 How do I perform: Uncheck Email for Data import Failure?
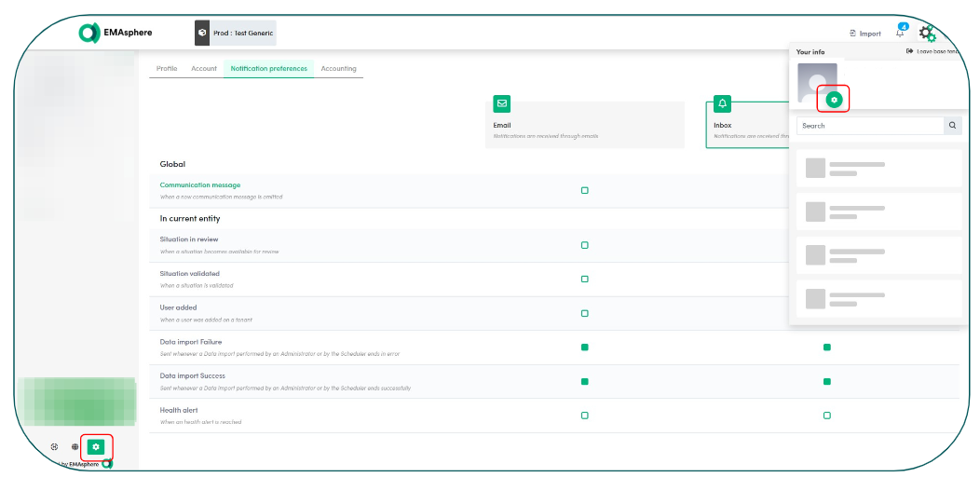tap(585, 348)
